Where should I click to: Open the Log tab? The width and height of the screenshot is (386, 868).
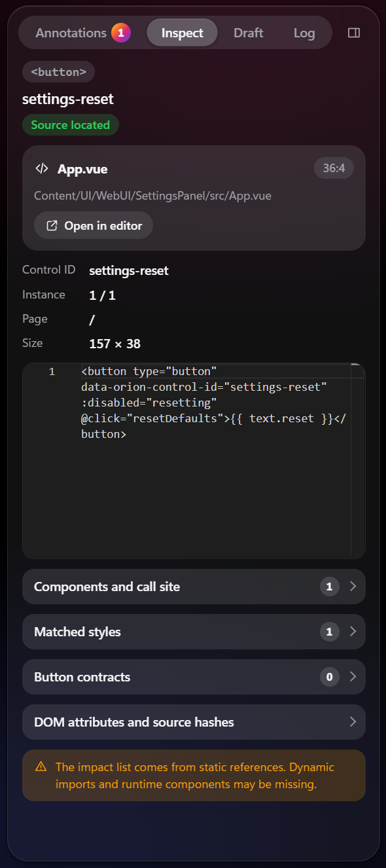point(304,33)
